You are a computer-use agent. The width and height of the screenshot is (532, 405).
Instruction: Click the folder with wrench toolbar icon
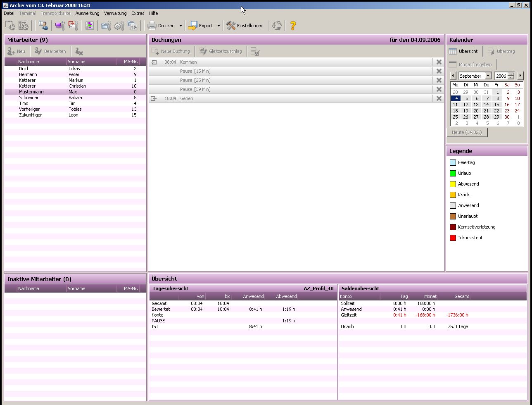click(x=106, y=26)
